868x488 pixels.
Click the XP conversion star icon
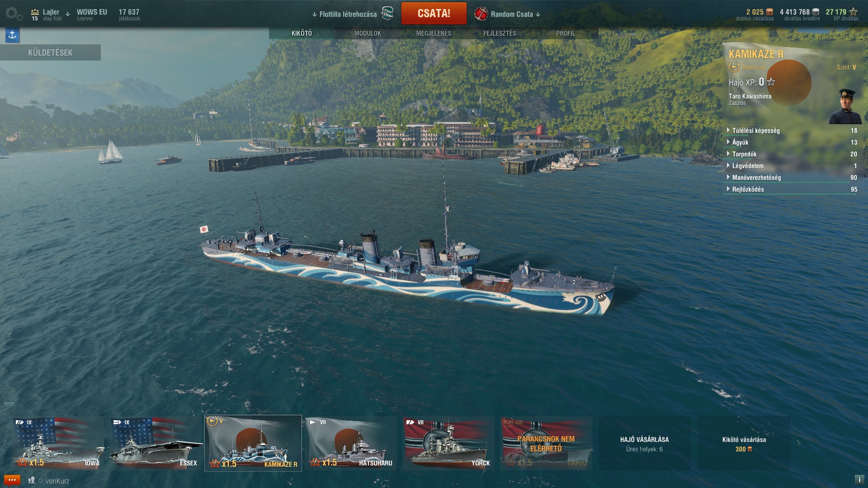click(x=853, y=12)
